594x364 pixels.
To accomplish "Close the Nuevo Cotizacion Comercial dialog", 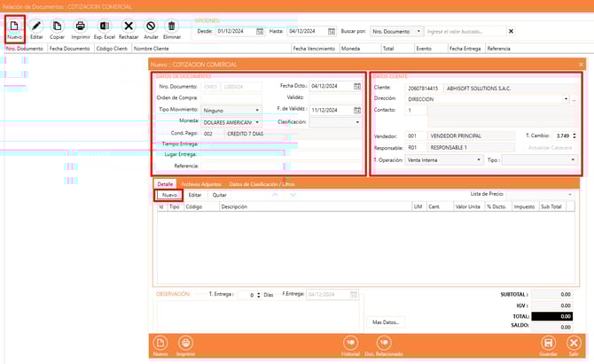I will [x=581, y=65].
